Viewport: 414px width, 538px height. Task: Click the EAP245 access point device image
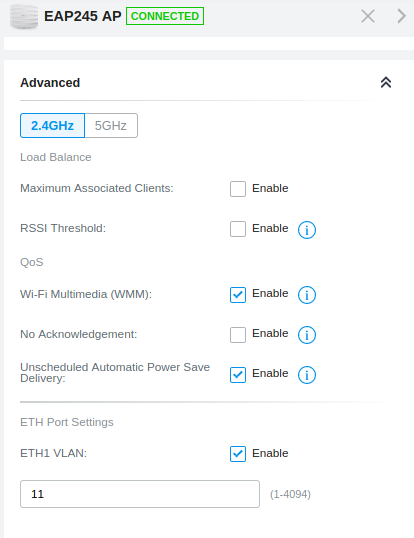(24, 16)
